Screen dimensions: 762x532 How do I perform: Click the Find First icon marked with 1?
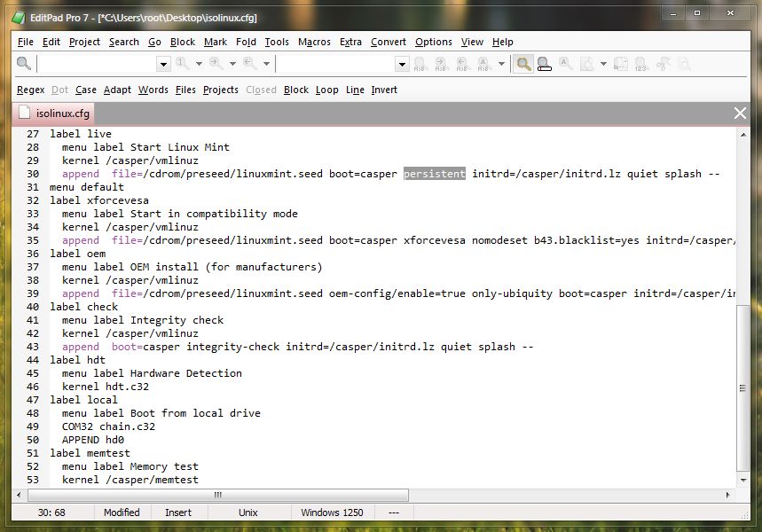(183, 64)
